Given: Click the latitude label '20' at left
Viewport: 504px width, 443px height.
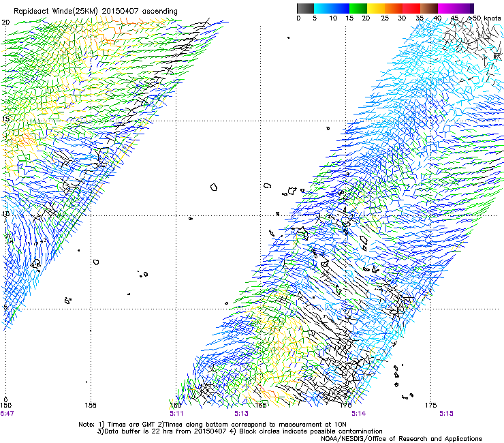Looking at the screenshot, I should (5, 22).
